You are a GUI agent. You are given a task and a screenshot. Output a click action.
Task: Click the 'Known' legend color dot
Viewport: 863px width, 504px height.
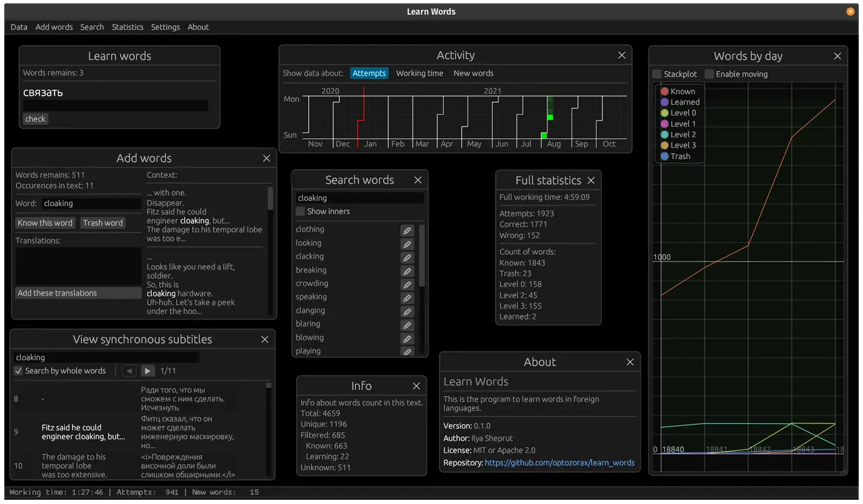pos(665,92)
